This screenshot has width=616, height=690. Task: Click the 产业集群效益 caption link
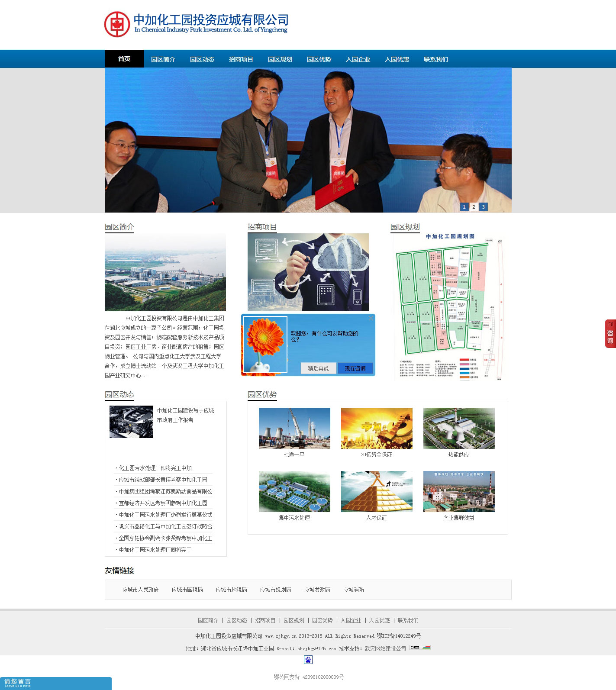click(459, 518)
